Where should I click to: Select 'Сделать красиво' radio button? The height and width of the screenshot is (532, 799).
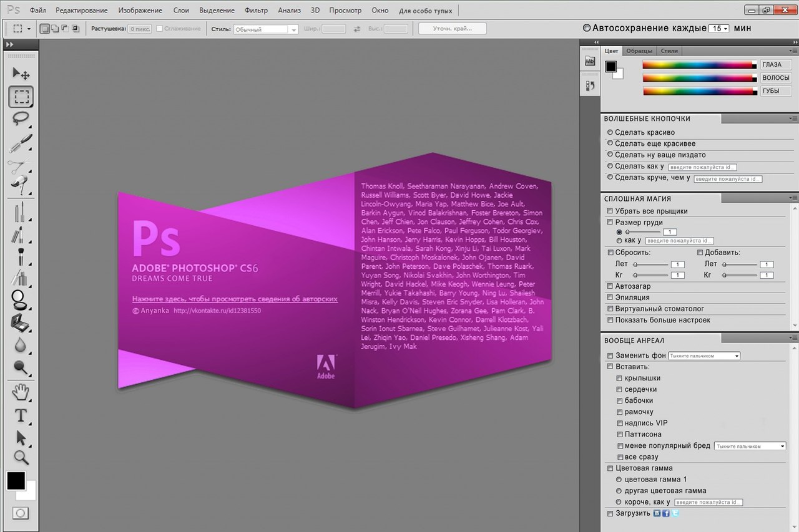tap(610, 133)
